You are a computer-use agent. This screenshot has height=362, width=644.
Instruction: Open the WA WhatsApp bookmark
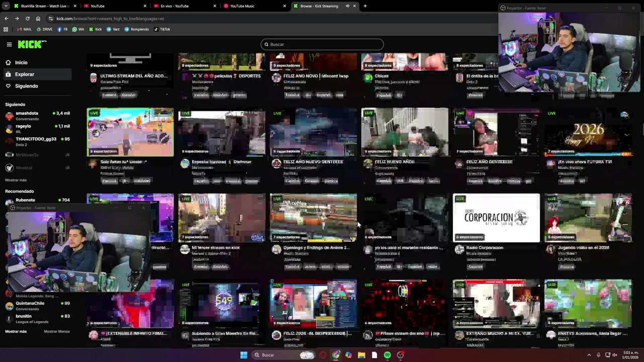[78, 29]
